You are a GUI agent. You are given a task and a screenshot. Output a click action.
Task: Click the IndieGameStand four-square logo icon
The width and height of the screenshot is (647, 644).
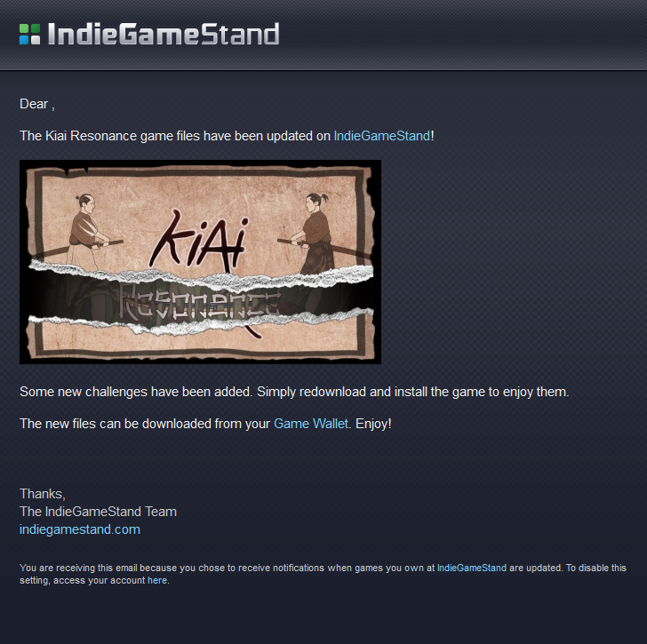tap(29, 34)
